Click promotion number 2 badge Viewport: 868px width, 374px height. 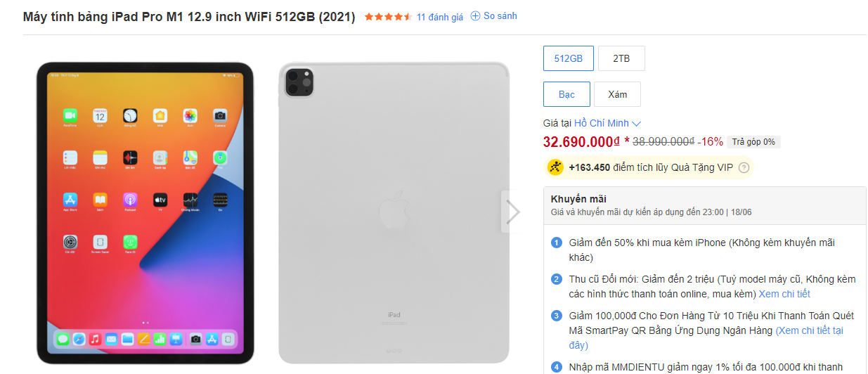point(557,279)
